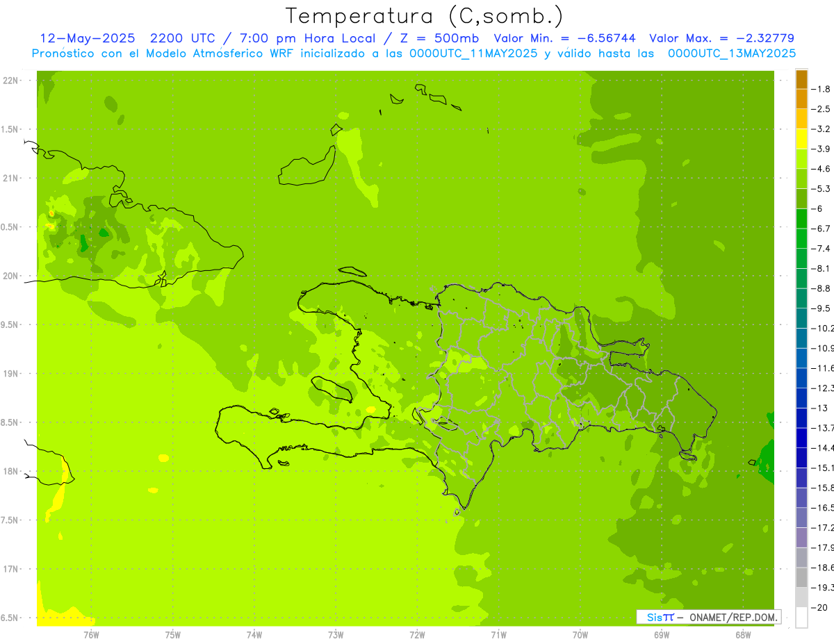The image size is (834, 644).
Task: Click the dark orange swatch above the -1.8 label
Action: click(801, 79)
